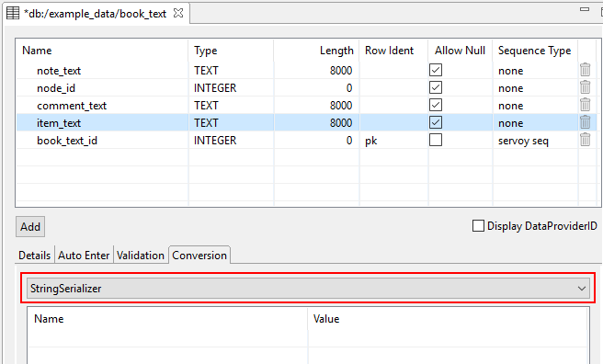Click converter properties Name column header
Viewport: 603px width, 364px height.
49,319
